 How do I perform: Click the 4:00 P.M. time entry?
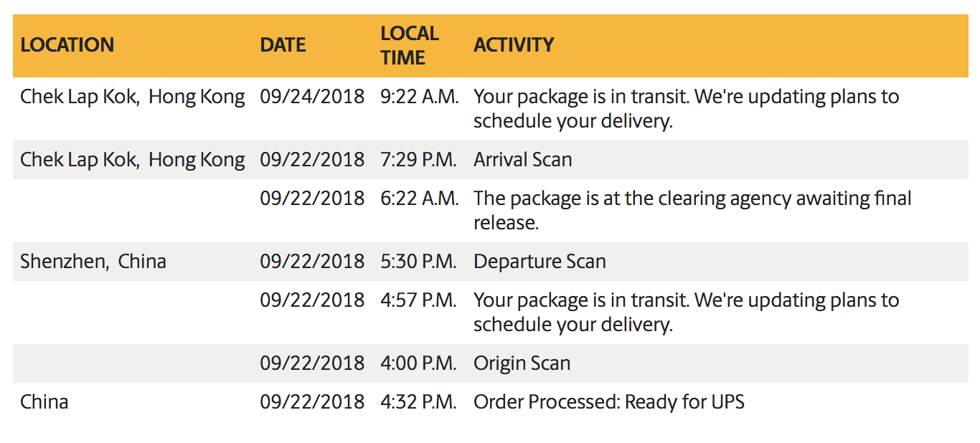tap(418, 363)
